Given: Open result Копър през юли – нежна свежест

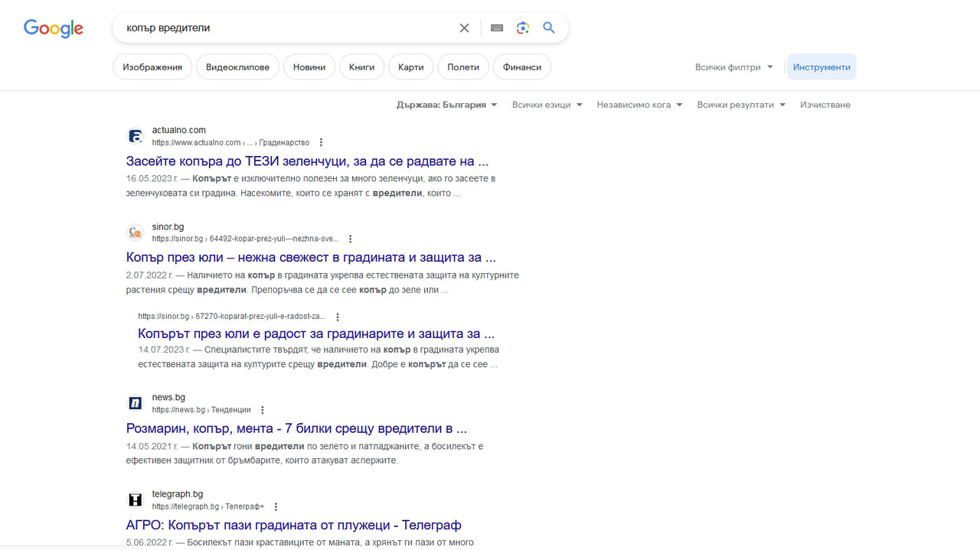Looking at the screenshot, I should click(x=311, y=257).
